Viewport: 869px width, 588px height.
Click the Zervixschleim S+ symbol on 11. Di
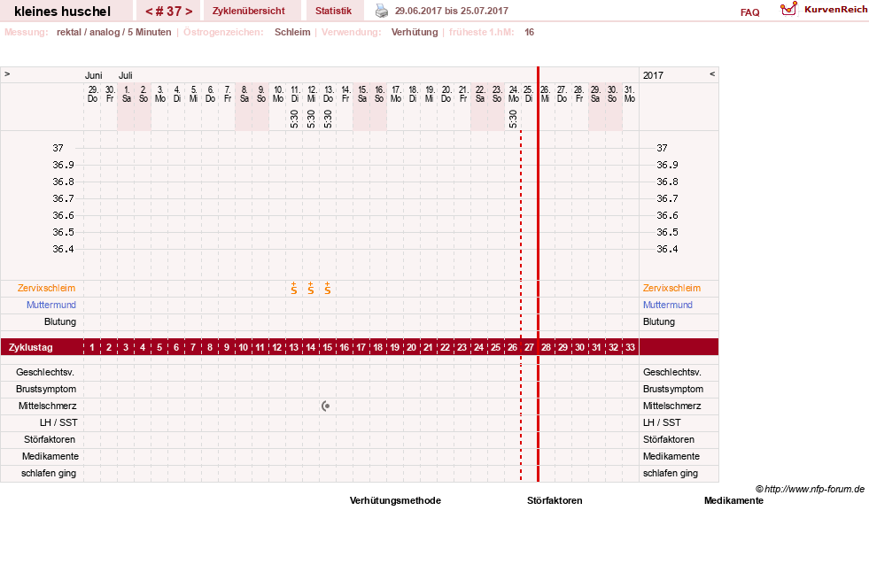coord(294,288)
